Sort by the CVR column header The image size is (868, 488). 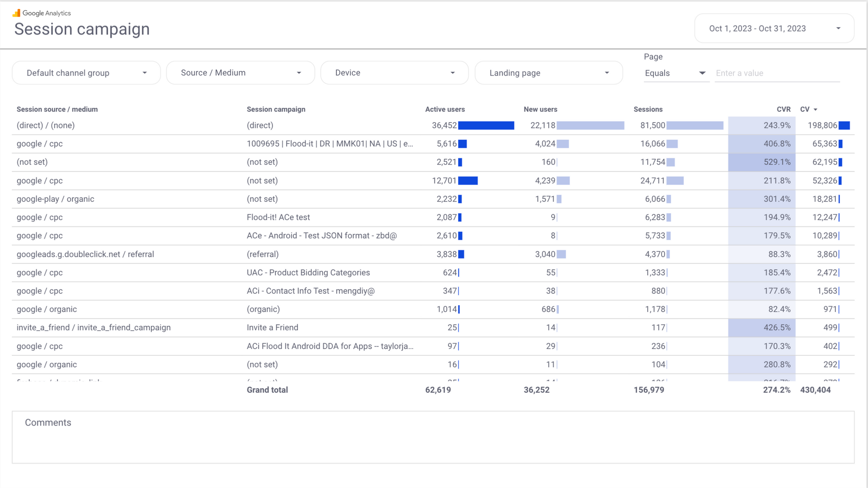(783, 110)
